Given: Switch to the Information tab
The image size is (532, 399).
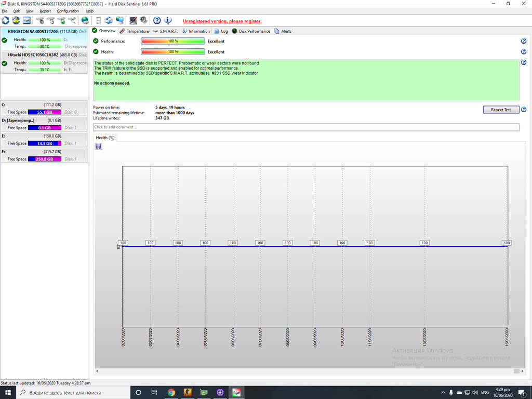Looking at the screenshot, I should 196,31.
